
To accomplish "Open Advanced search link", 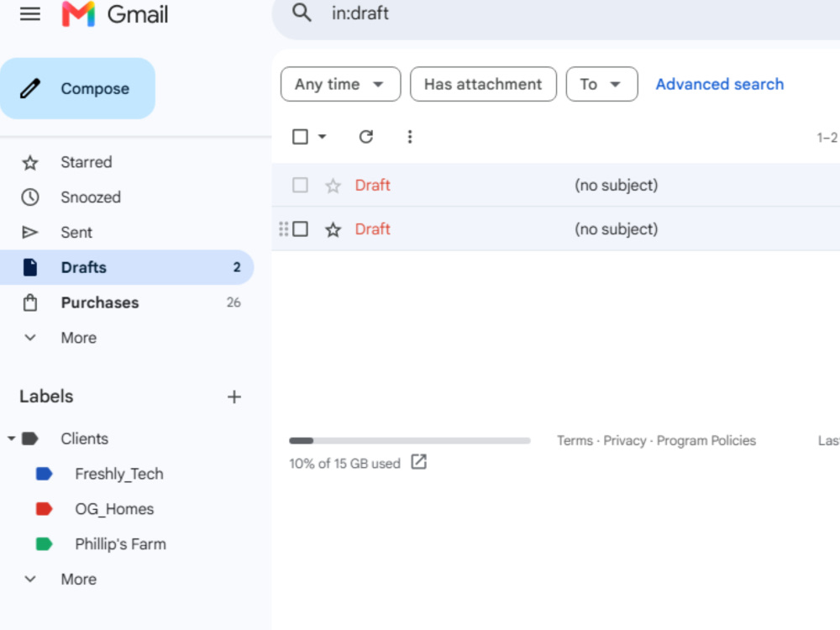I will (x=720, y=84).
